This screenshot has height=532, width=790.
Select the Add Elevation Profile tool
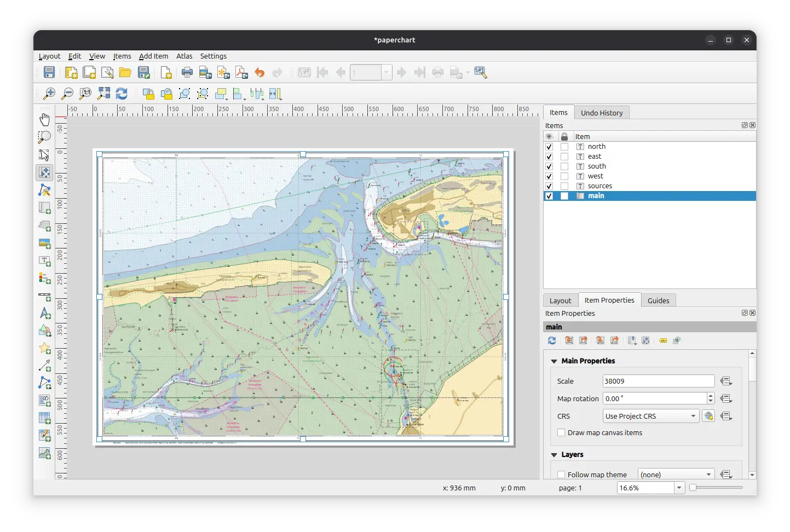pyautogui.click(x=45, y=453)
